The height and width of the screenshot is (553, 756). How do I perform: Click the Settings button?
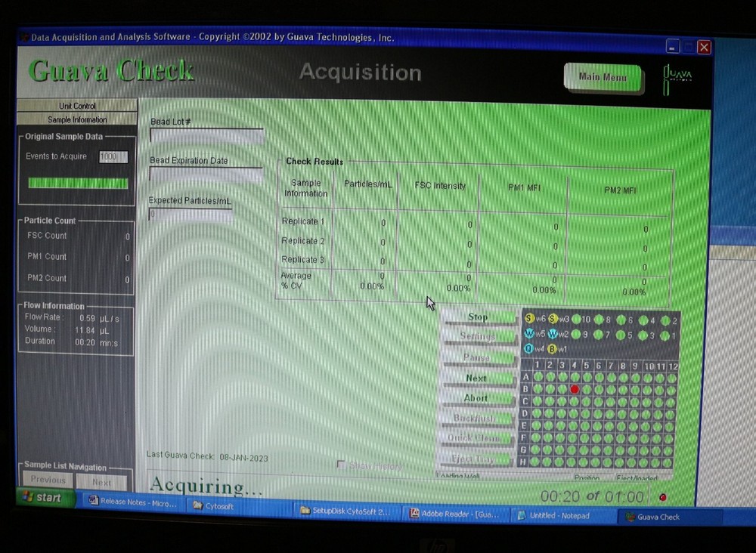[x=477, y=337]
